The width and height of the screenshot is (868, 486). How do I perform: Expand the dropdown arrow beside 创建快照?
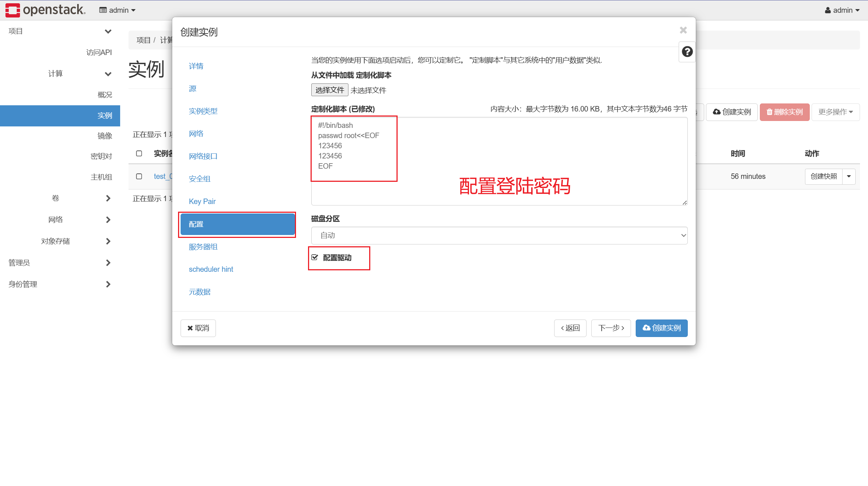[849, 176]
